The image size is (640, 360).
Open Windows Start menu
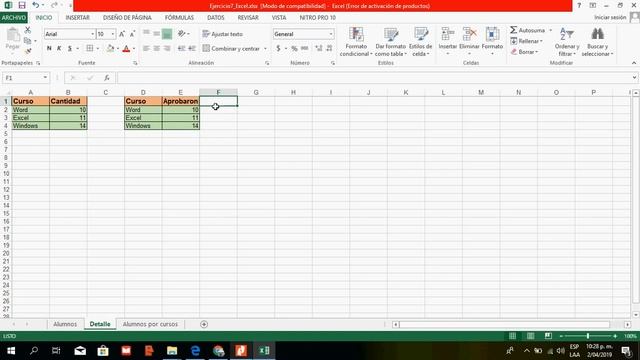pos(11,351)
